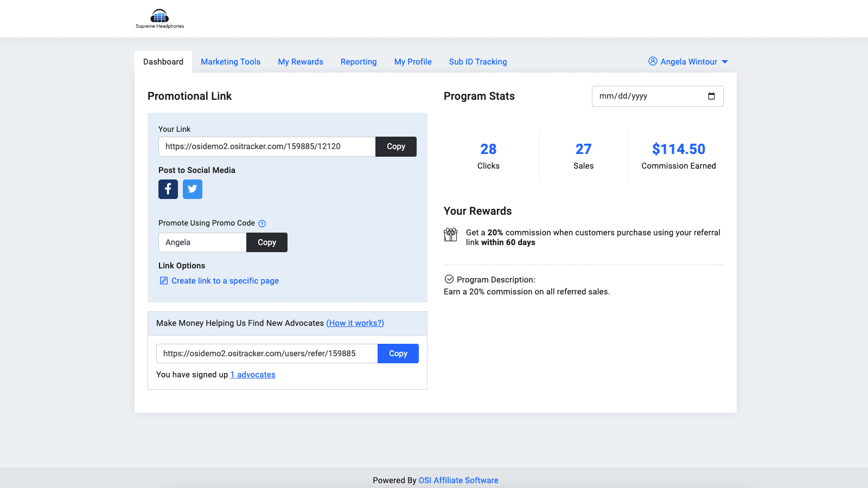Screen dimensions: 868x488
Task: Open the Sub ID Tracking tab
Action: click(477, 61)
